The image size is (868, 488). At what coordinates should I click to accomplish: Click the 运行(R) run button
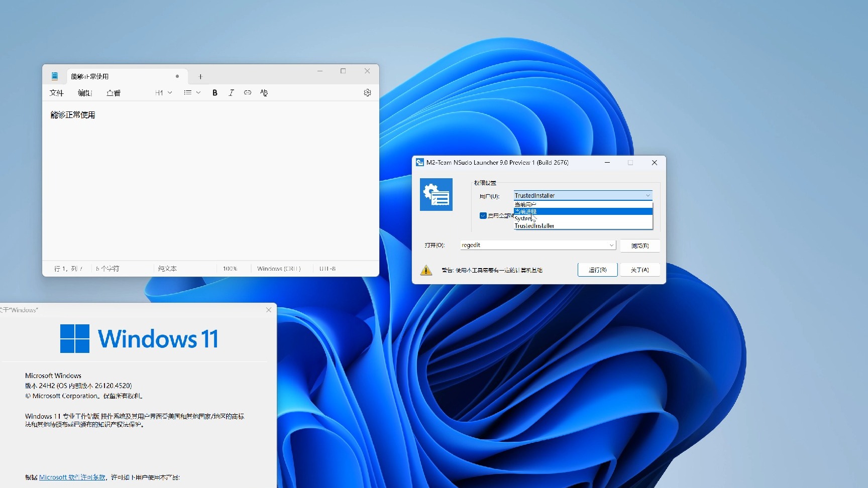coord(597,270)
